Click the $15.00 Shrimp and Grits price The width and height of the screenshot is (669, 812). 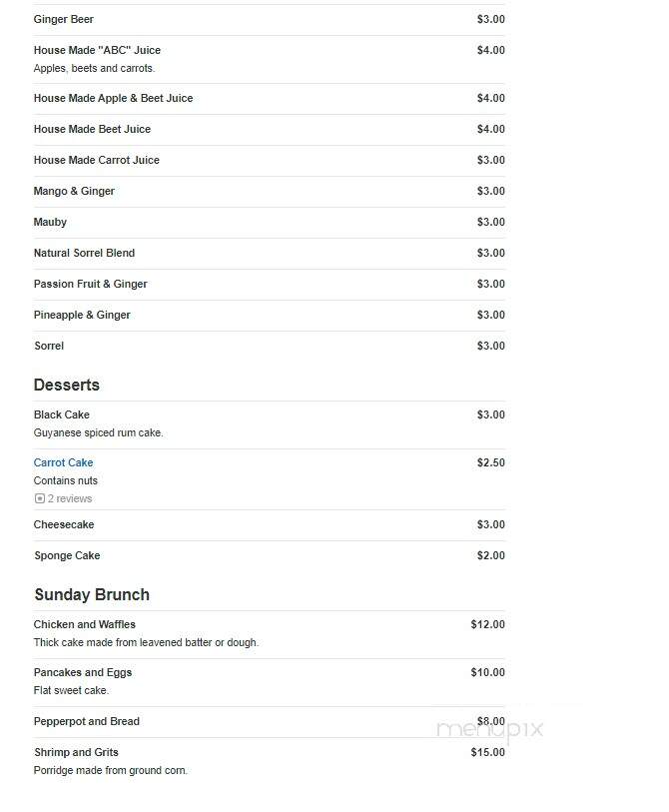pos(487,752)
